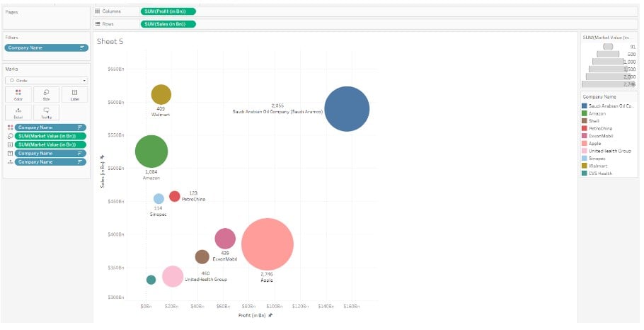Click the pin icon next to Sales axis title
644x330 pixels.
pyautogui.click(x=102, y=157)
